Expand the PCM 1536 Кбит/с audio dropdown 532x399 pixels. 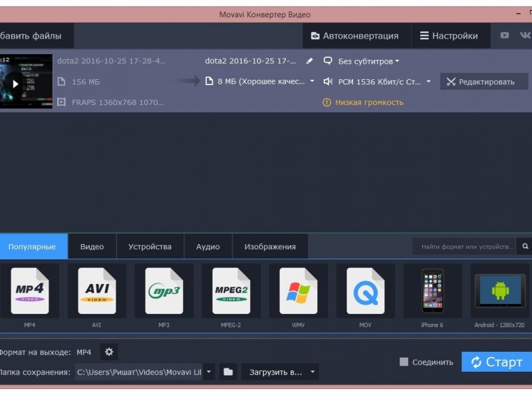coord(428,81)
